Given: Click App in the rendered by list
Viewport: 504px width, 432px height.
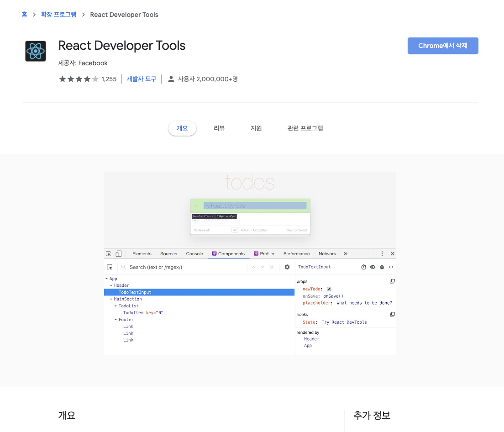Looking at the screenshot, I should pos(308,346).
